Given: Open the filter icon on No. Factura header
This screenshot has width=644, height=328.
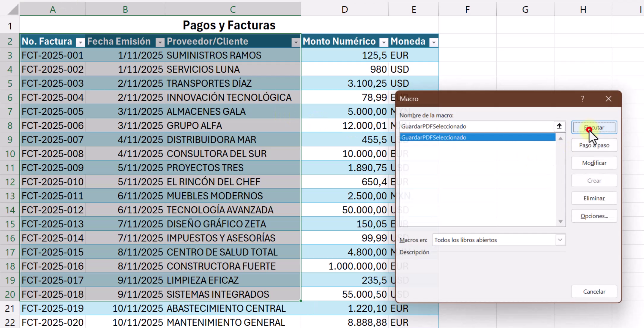Looking at the screenshot, I should pos(80,42).
